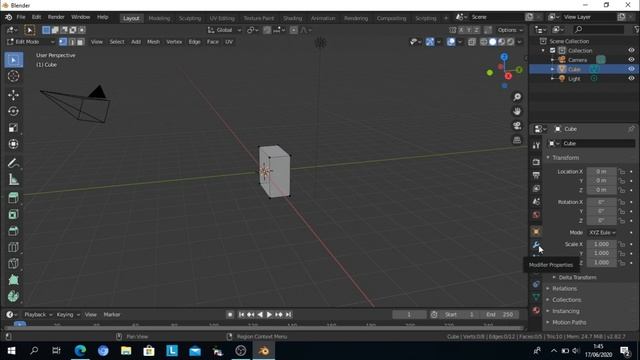The width and height of the screenshot is (640, 360).
Task: Click the viewport zoom magnifier icon
Action: [517, 97]
